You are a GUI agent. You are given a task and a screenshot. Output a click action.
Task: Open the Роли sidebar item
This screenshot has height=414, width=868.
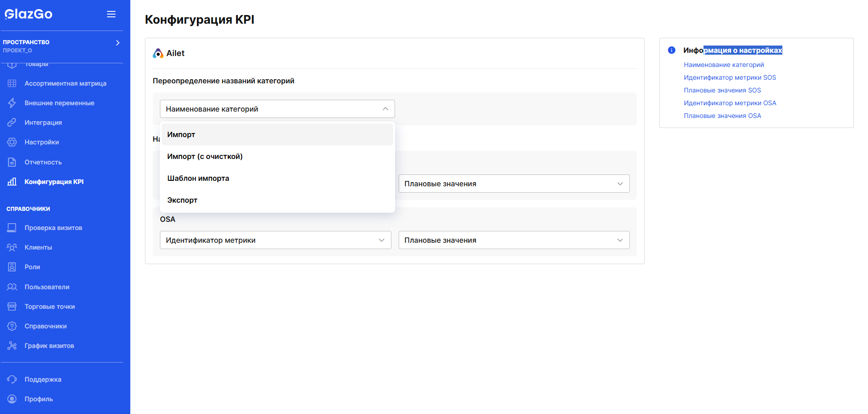[x=32, y=267]
